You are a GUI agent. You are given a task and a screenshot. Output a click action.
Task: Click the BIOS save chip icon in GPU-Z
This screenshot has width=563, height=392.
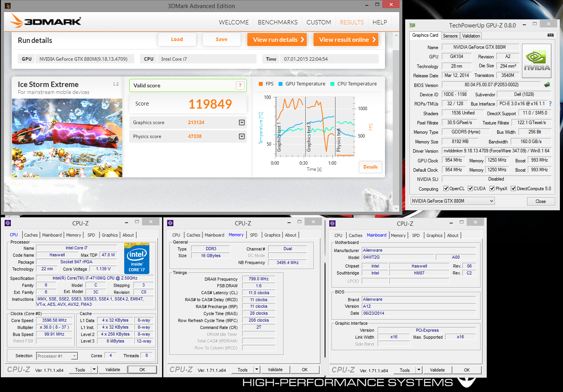pos(547,85)
